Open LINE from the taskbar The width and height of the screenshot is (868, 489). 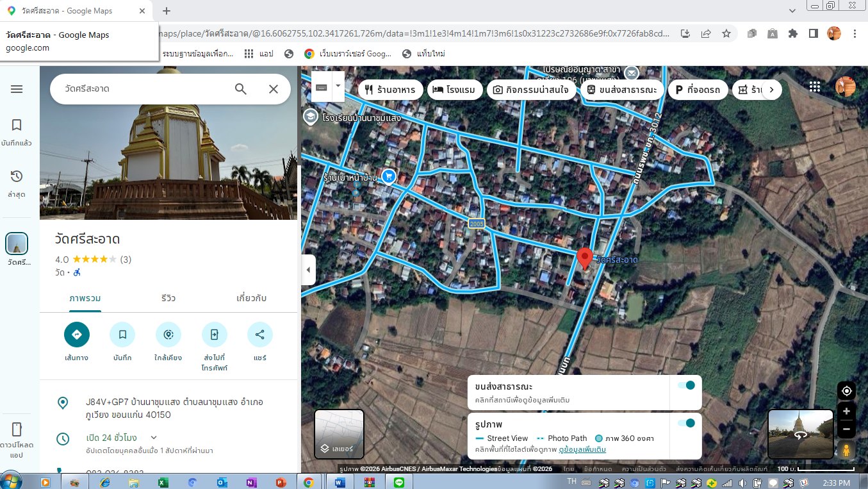pyautogui.click(x=398, y=483)
